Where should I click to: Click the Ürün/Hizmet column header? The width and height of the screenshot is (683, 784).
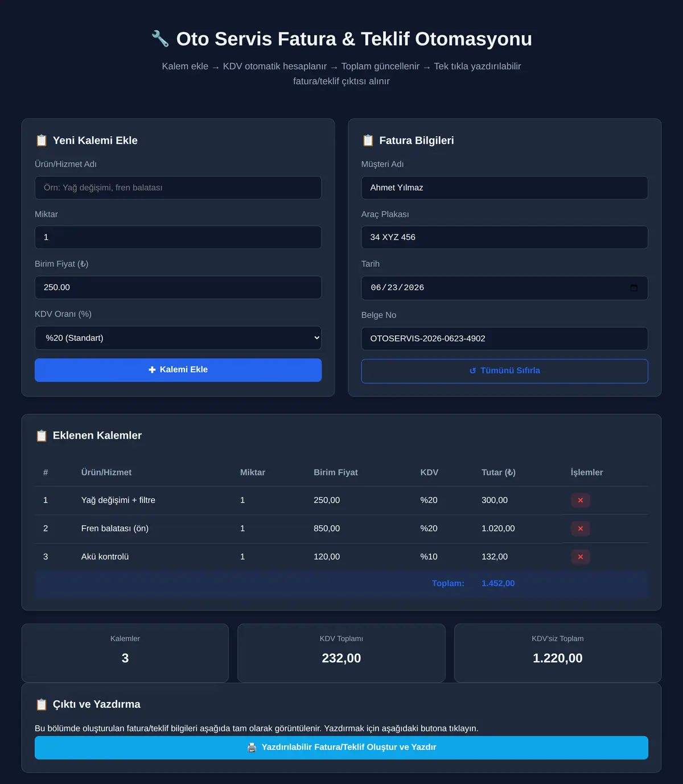(x=106, y=472)
